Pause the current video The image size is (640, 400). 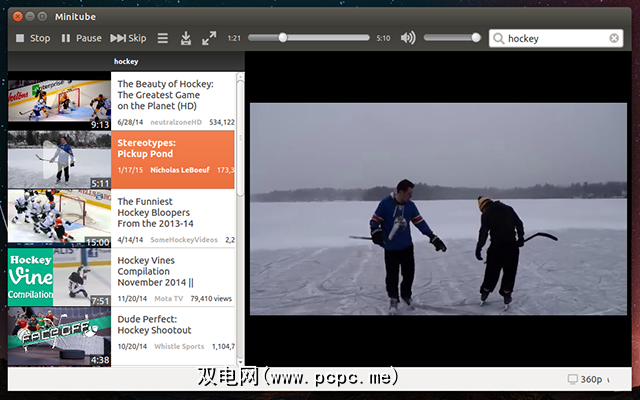coord(80,38)
